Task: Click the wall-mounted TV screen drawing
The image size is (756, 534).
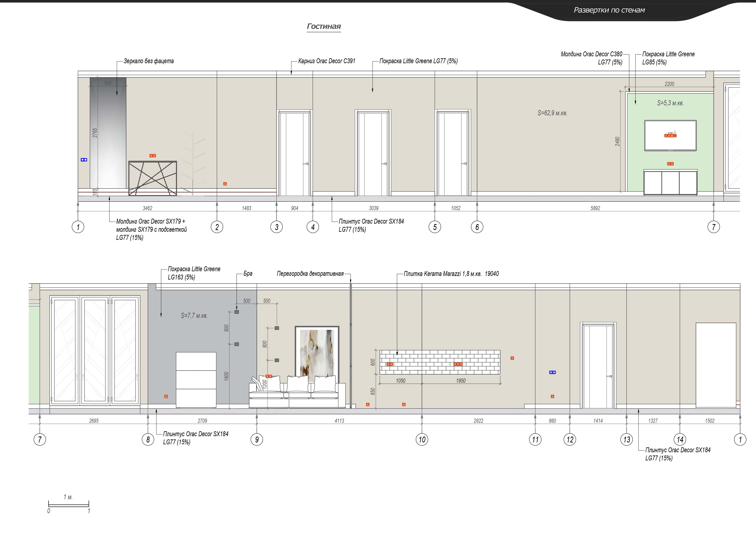Action: pos(670,136)
